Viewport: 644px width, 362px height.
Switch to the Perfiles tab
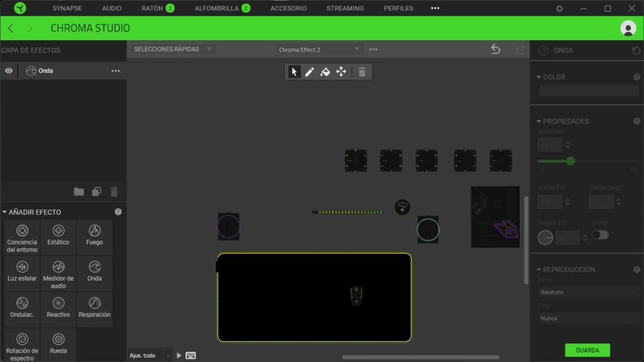pos(398,8)
